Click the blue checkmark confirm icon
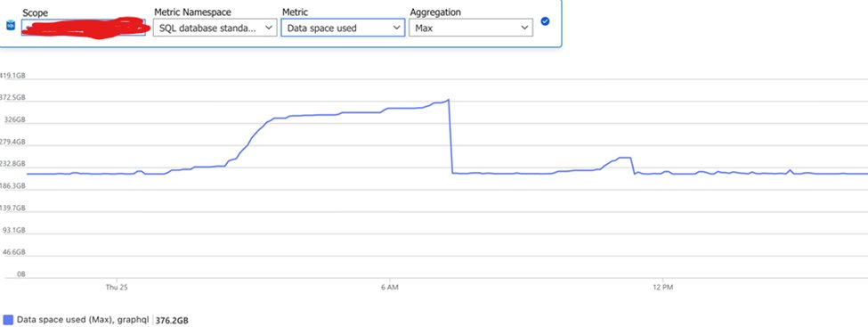Viewport: 868px width, 327px height. click(x=545, y=21)
